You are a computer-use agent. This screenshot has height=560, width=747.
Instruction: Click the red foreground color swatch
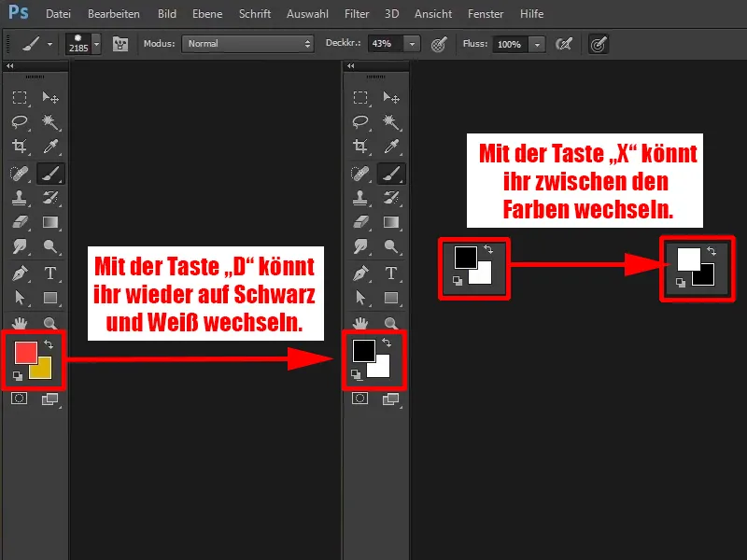pos(24,351)
